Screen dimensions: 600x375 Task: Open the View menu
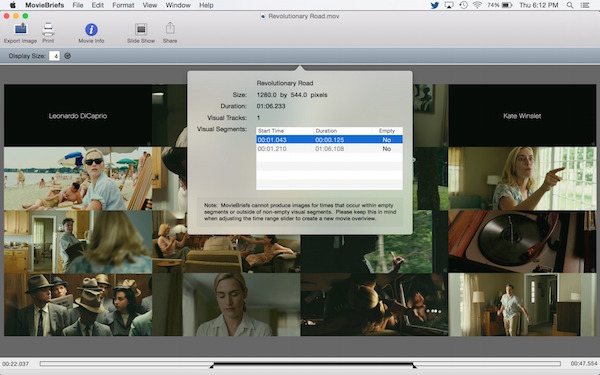pos(150,5)
